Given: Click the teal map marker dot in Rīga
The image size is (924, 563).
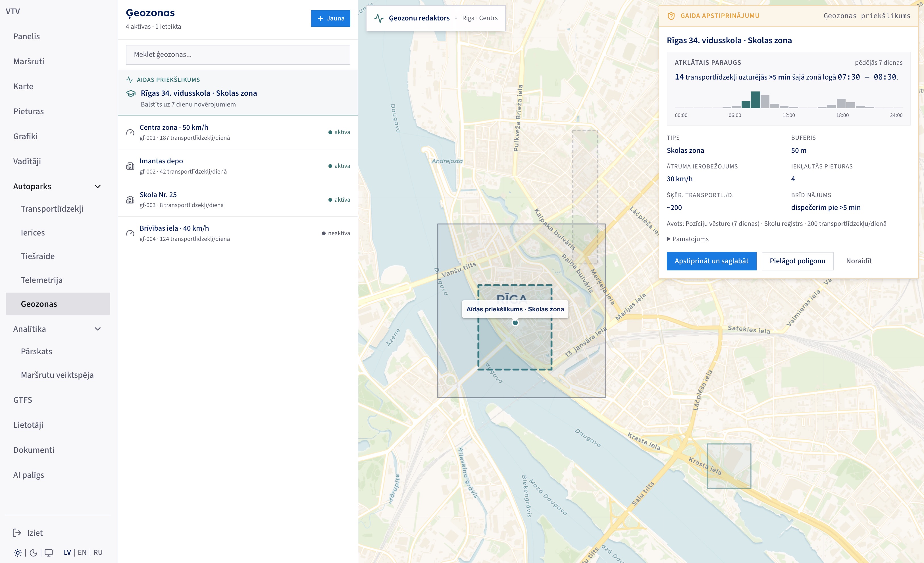Looking at the screenshot, I should point(515,323).
